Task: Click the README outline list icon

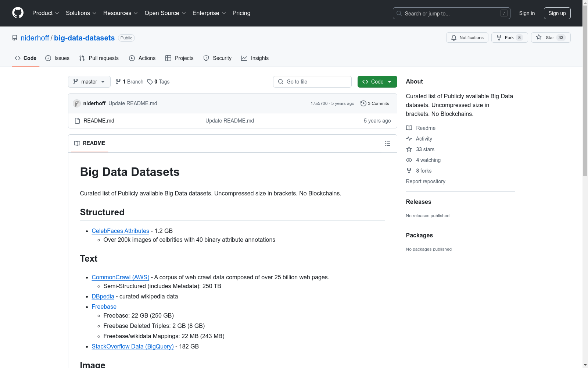Action: tap(388, 144)
